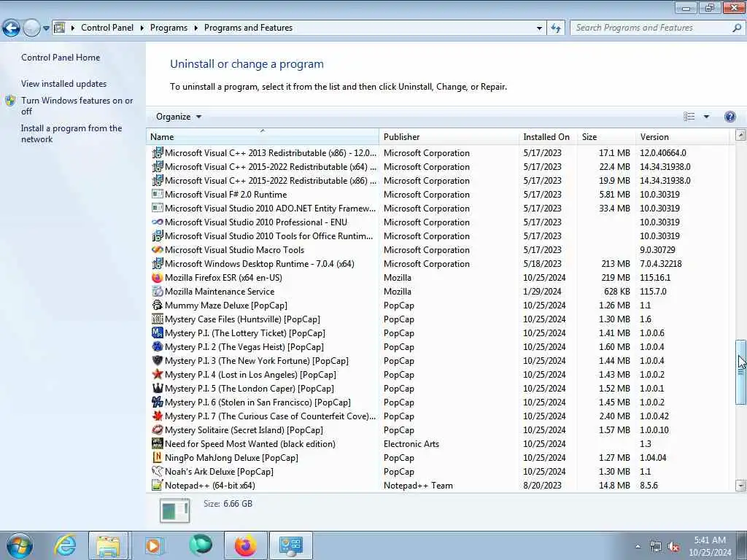The width and height of the screenshot is (747, 560).
Task: Select the Visual Studio 2010 Professional icon
Action: coord(158,222)
